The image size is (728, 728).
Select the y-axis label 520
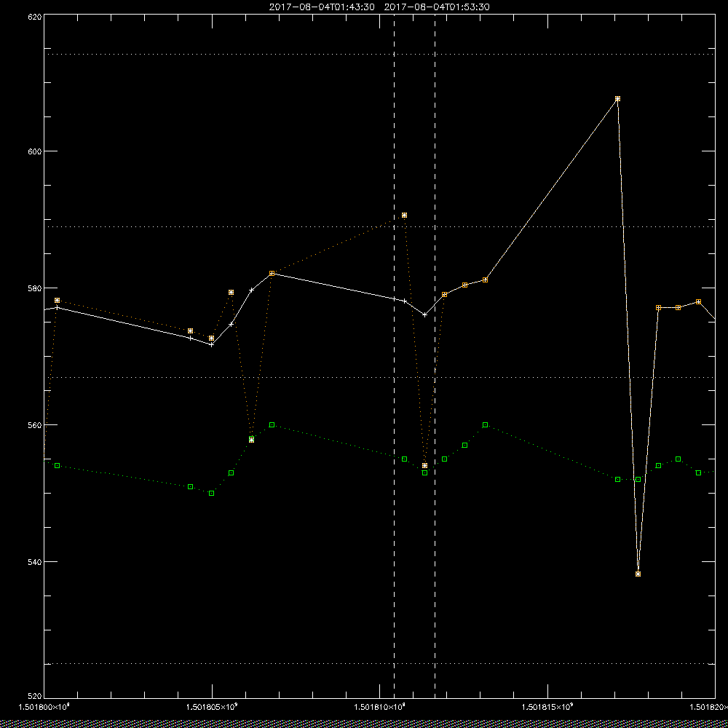coord(35,696)
